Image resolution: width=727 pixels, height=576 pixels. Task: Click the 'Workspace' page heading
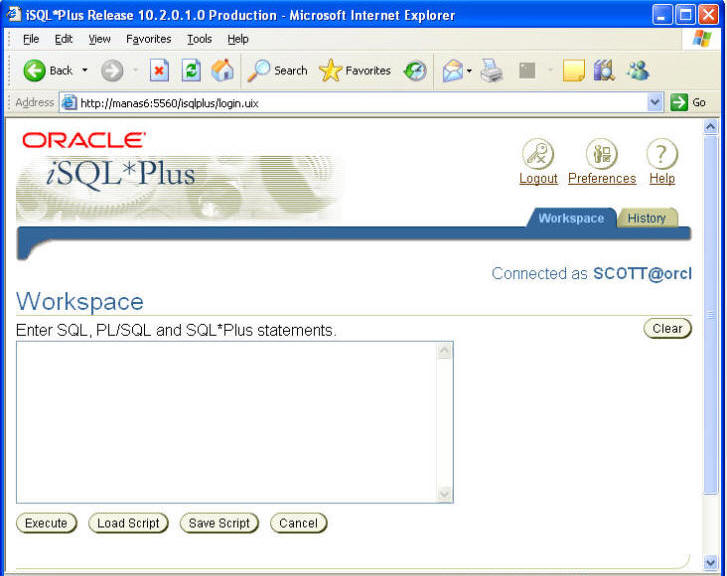pyautogui.click(x=80, y=302)
